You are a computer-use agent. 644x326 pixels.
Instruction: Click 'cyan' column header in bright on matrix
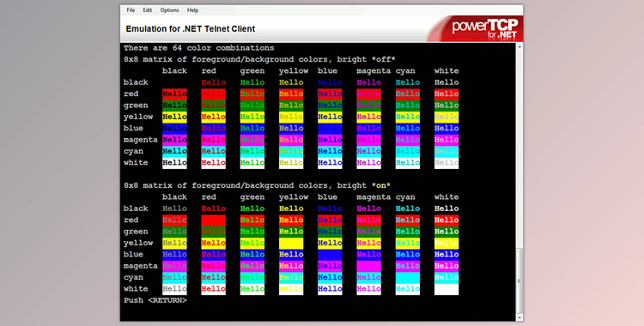405,197
